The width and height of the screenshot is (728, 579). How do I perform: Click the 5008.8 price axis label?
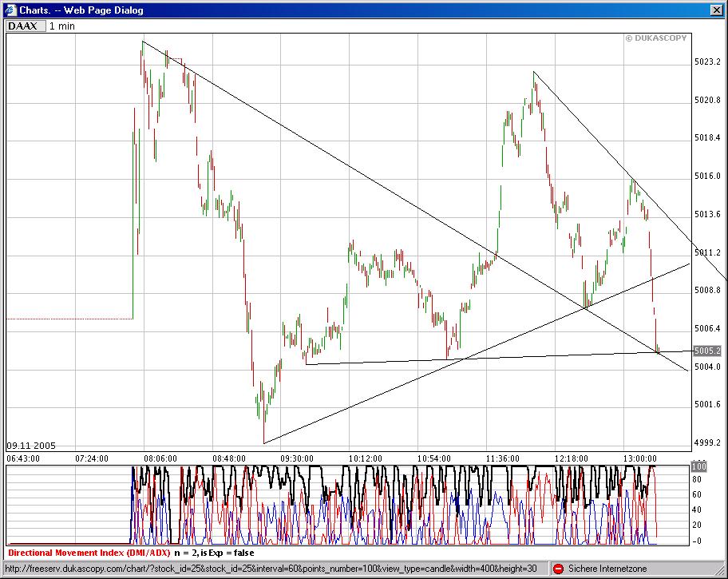click(x=707, y=290)
